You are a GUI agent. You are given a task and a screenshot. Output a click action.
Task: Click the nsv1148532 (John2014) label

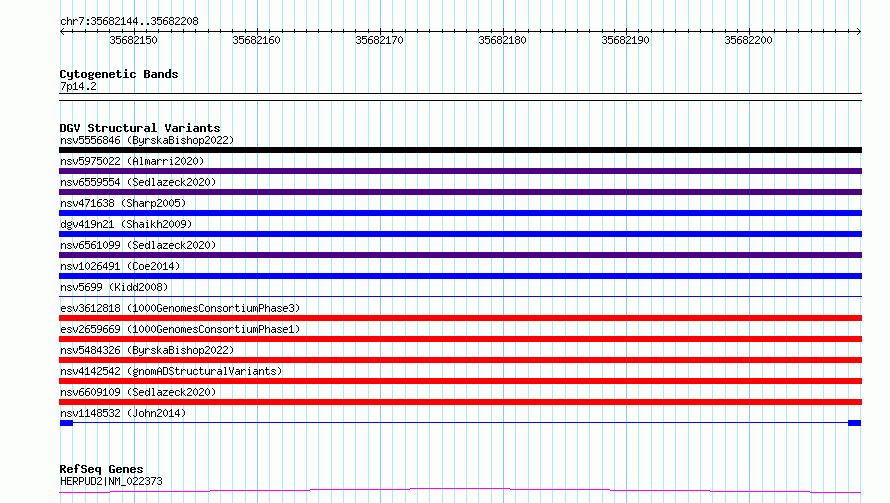(123, 413)
